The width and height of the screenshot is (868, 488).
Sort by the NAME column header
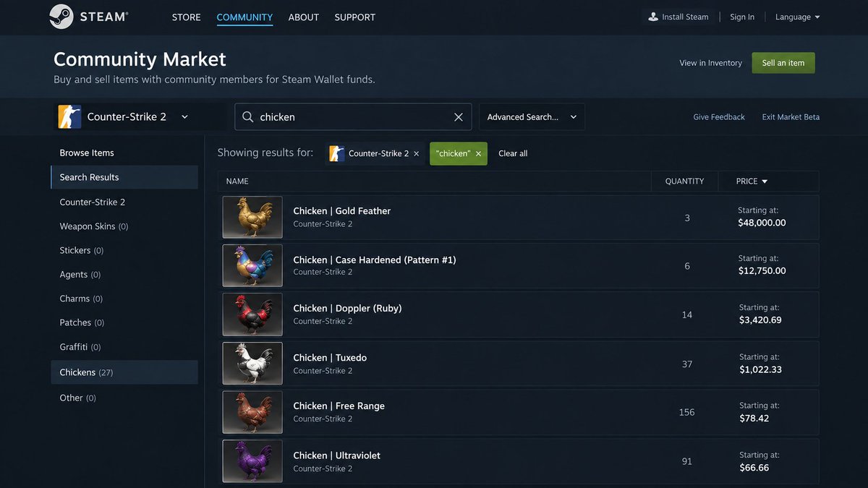click(x=237, y=181)
